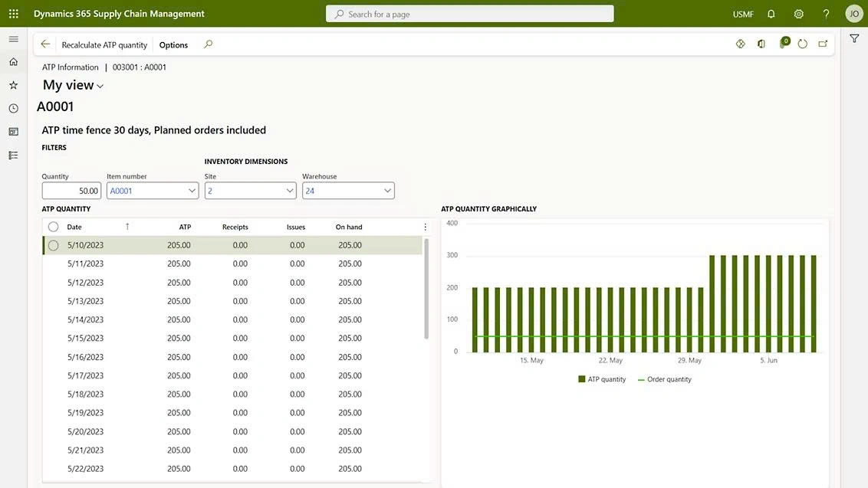Open the app launcher waffle icon
868x488 pixels.
14,13
